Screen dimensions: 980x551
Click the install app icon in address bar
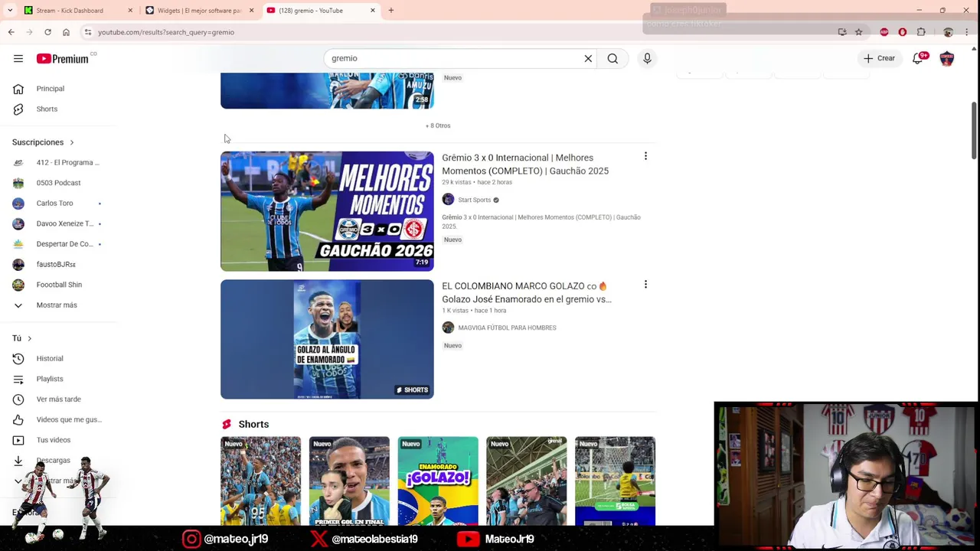(x=842, y=32)
